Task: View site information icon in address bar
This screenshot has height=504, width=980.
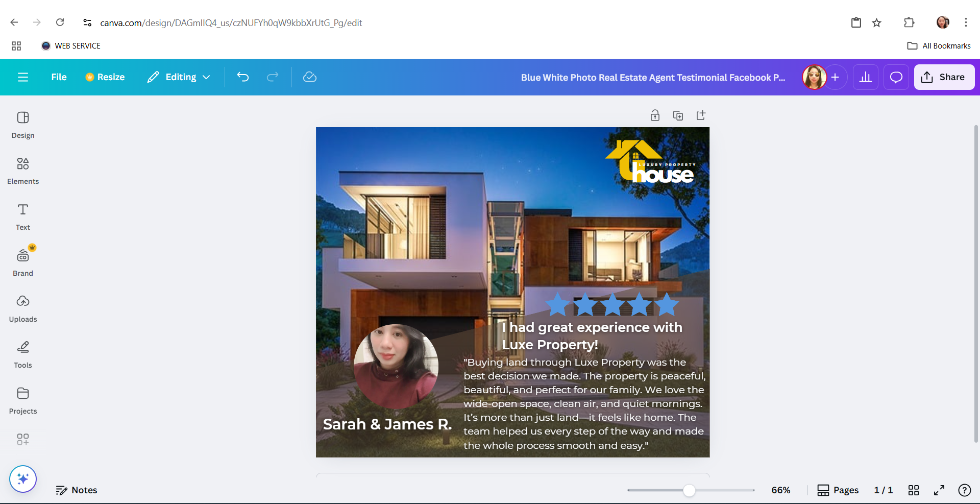Action: 87,22
